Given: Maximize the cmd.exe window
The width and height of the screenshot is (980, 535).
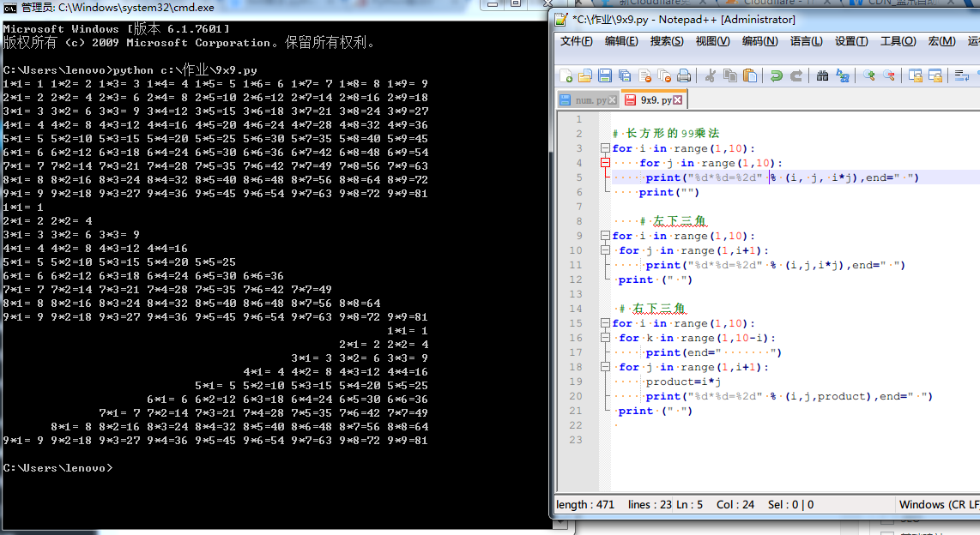Looking at the screenshot, I should pyautogui.click(x=517, y=3).
